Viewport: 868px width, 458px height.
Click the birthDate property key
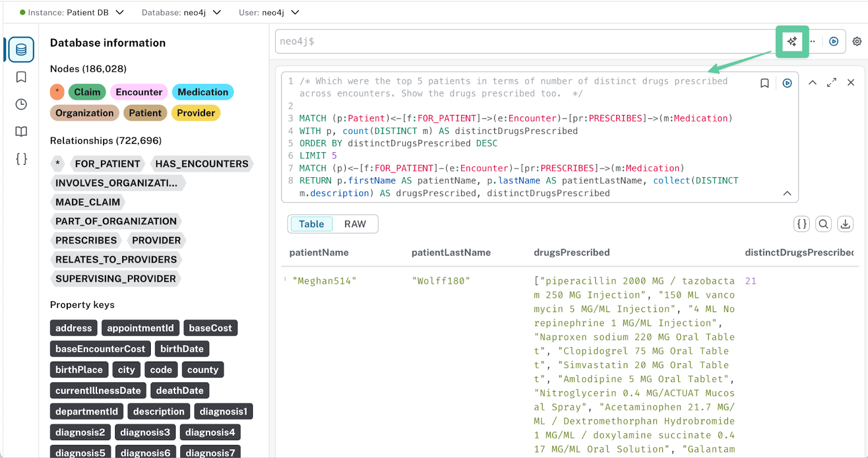tap(182, 349)
